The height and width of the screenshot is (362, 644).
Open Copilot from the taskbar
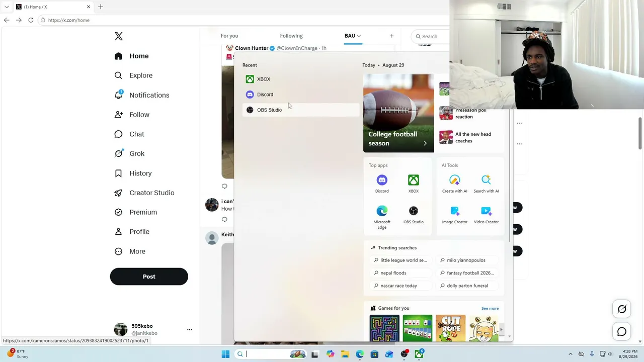[x=330, y=354]
